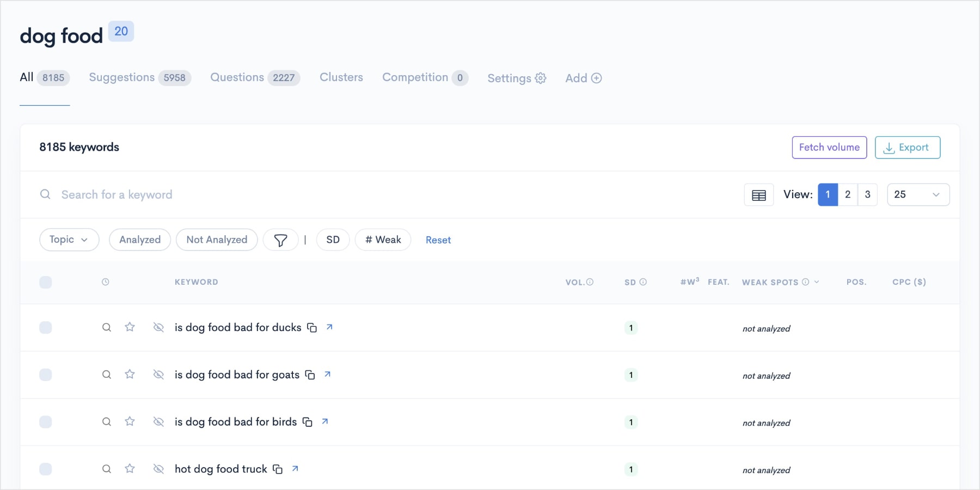Reset the active filters
Viewport: 980px width, 490px height.
pyautogui.click(x=438, y=240)
